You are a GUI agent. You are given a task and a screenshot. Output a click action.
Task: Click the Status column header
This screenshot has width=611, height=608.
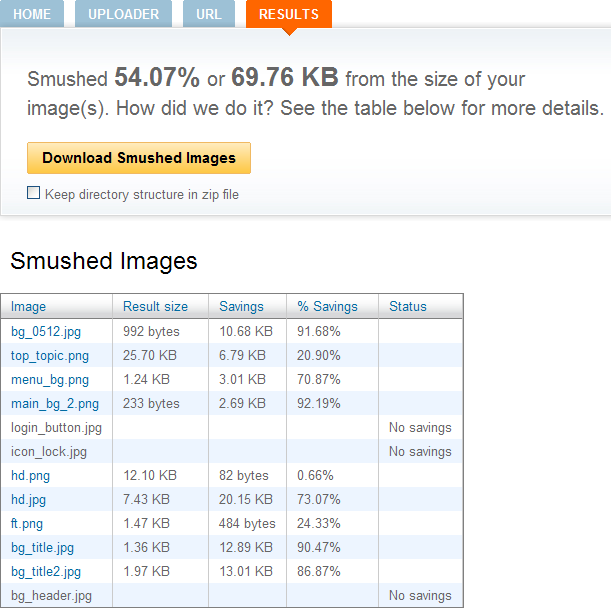click(408, 307)
